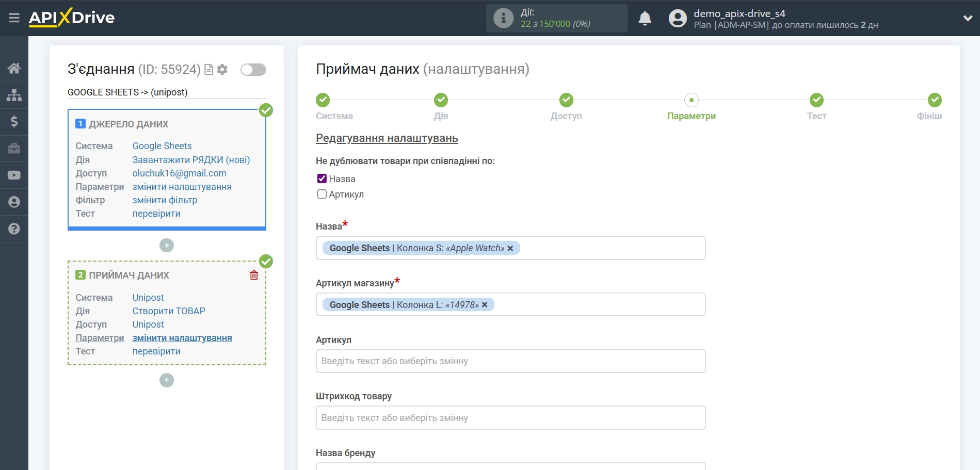Expand the user account dropdown arrow

[x=968, y=18]
